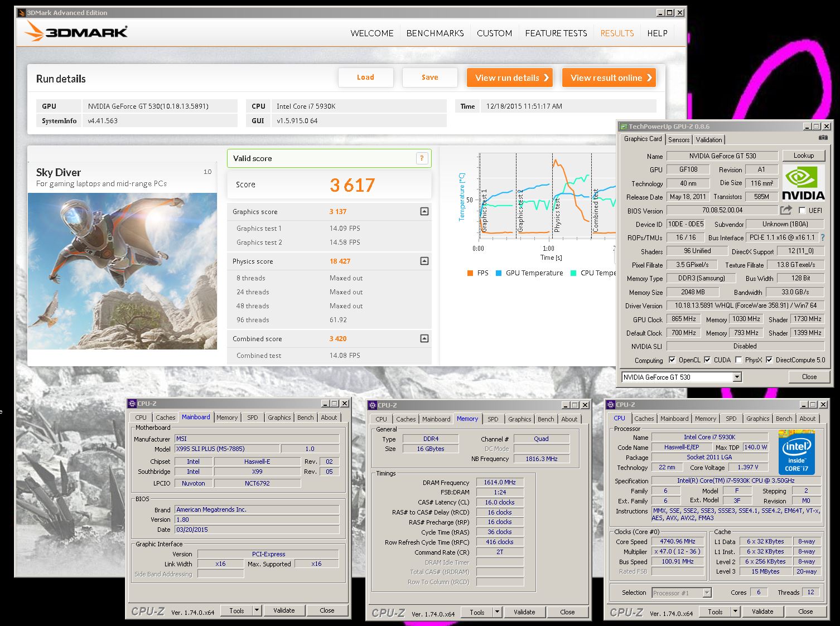Toggle the UEFI checkbox in GPU-Z
Viewport: 840px width, 626px height.
click(802, 210)
